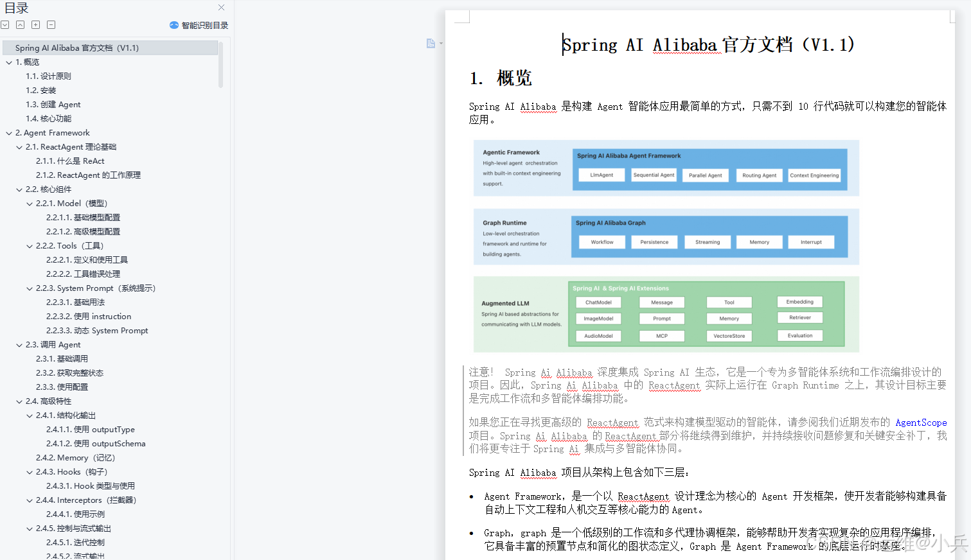Jump to 1.2. 安装
Viewport: 971px width, 560px height.
41,91
